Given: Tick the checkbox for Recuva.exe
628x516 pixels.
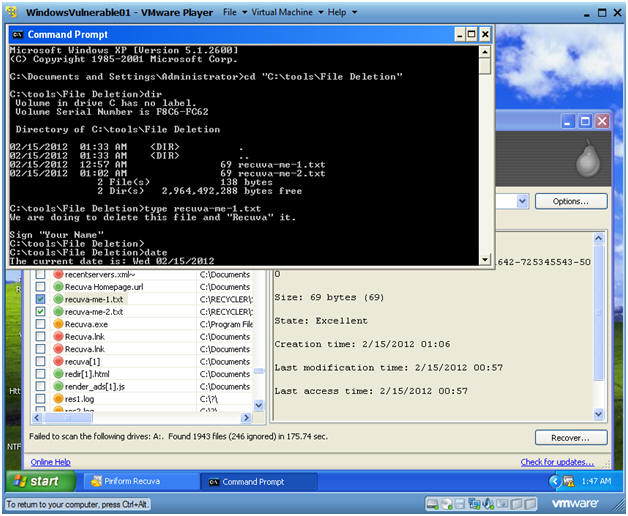Looking at the screenshot, I should [x=40, y=324].
